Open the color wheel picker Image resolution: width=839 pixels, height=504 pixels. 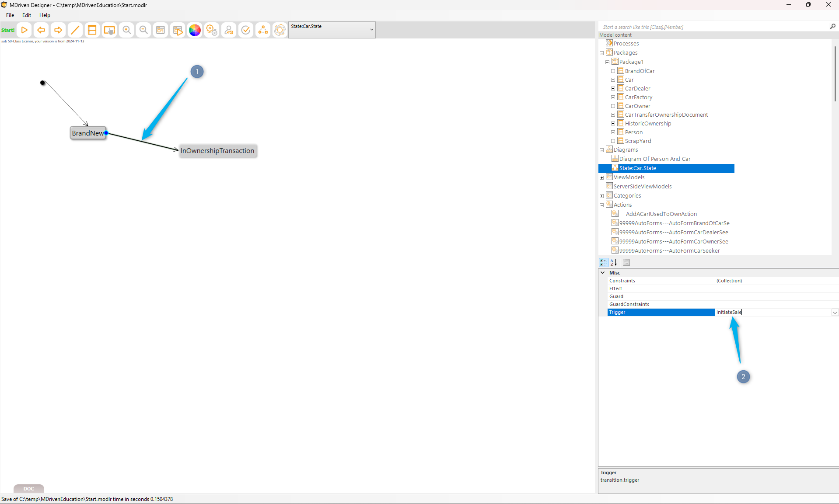pyautogui.click(x=195, y=30)
